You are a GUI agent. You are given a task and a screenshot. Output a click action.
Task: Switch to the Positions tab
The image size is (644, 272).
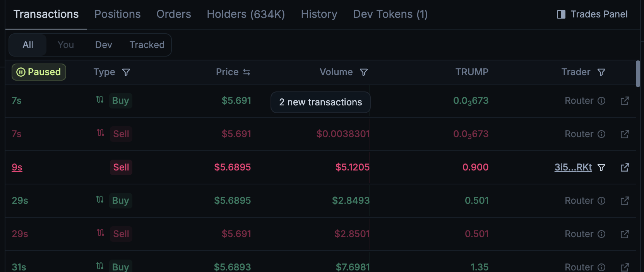point(118,14)
